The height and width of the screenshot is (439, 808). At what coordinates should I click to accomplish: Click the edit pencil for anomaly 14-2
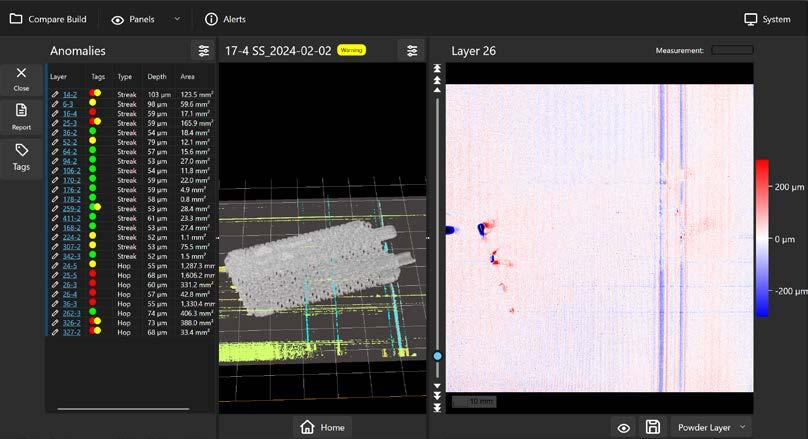[x=55, y=94]
